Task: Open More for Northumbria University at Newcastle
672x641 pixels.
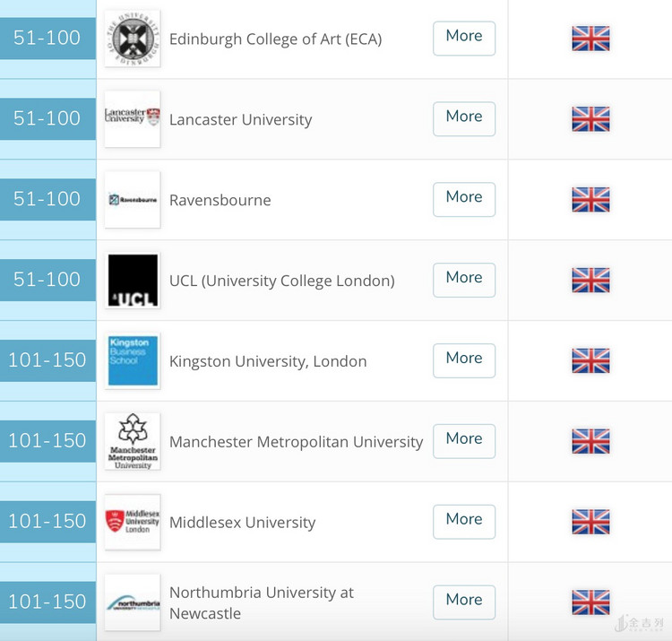Action: pyautogui.click(x=464, y=602)
